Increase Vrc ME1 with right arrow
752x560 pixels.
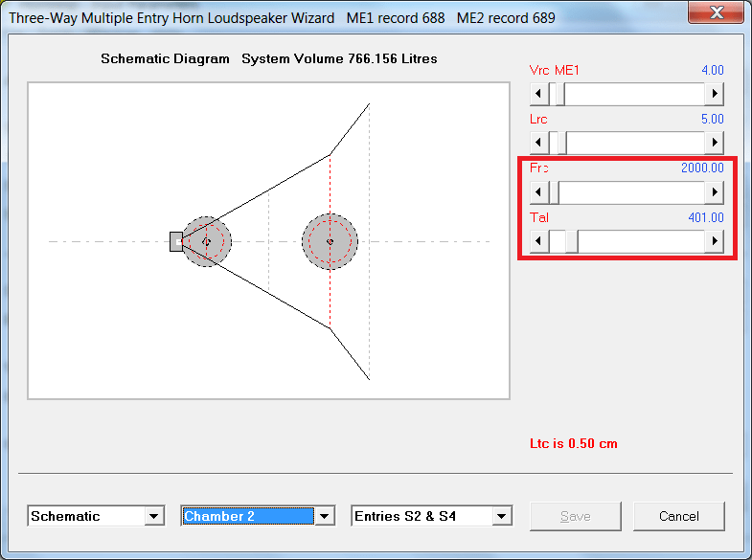click(x=714, y=94)
